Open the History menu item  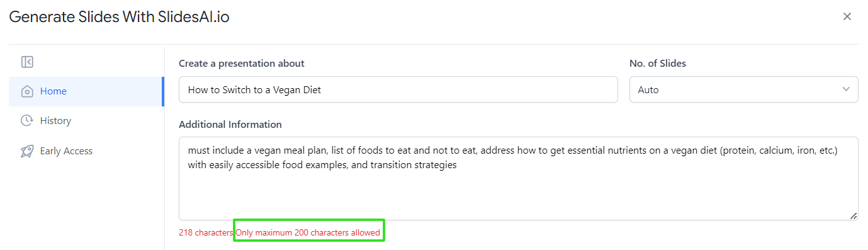point(86,121)
